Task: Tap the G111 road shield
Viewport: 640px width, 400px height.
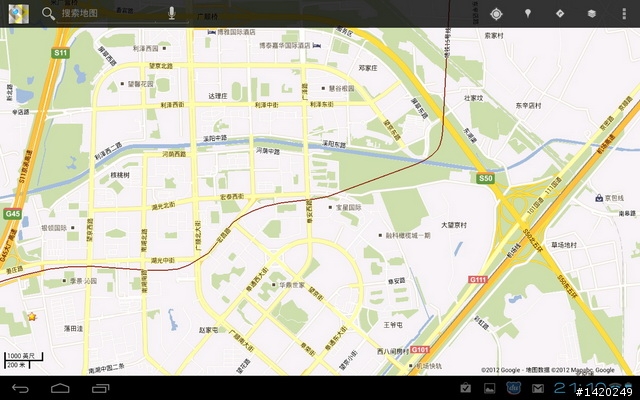Action: 478,280
